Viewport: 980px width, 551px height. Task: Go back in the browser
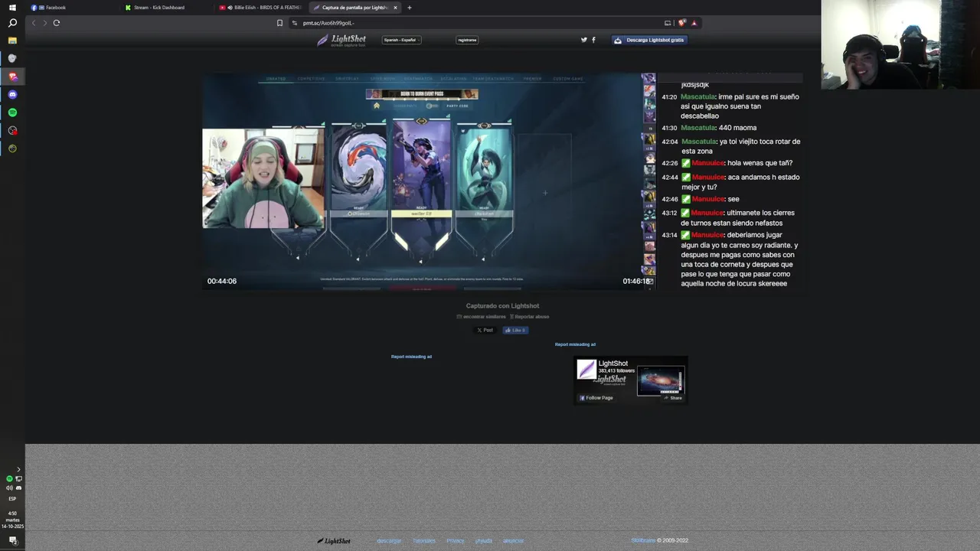pos(34,23)
